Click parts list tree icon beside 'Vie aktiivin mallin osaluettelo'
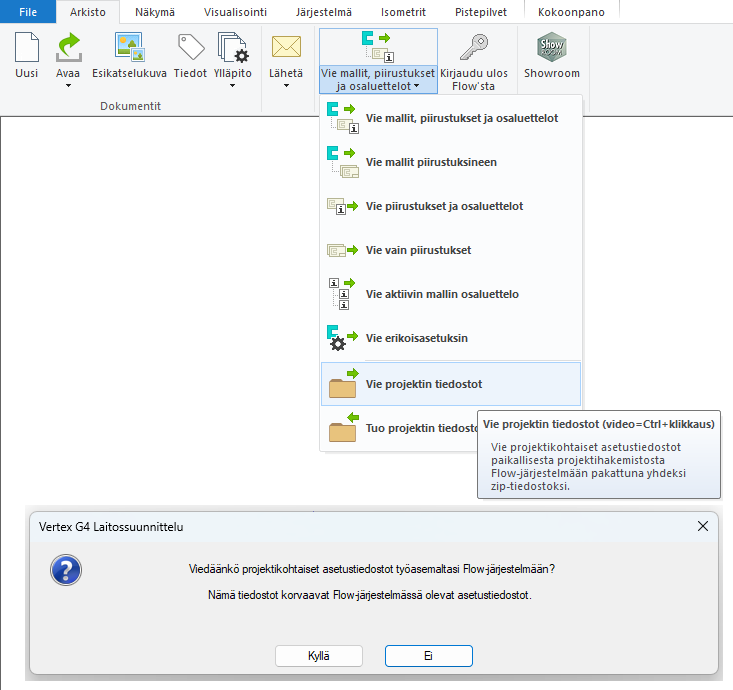 tap(343, 294)
